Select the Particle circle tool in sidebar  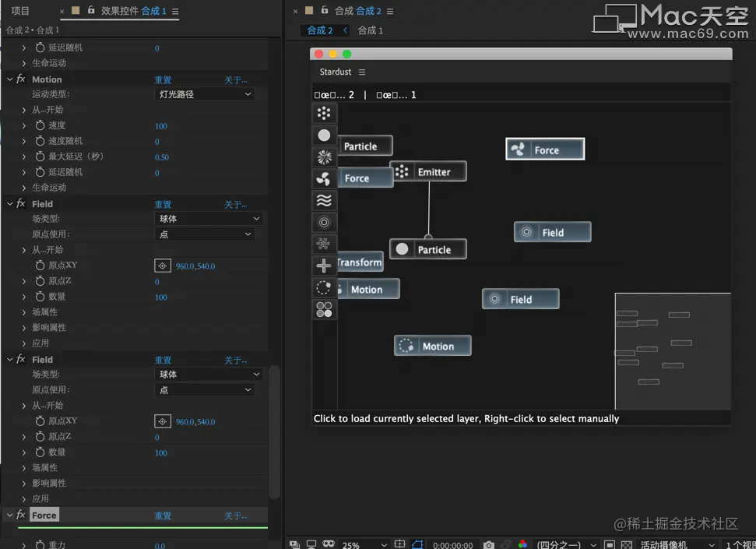pyautogui.click(x=324, y=135)
